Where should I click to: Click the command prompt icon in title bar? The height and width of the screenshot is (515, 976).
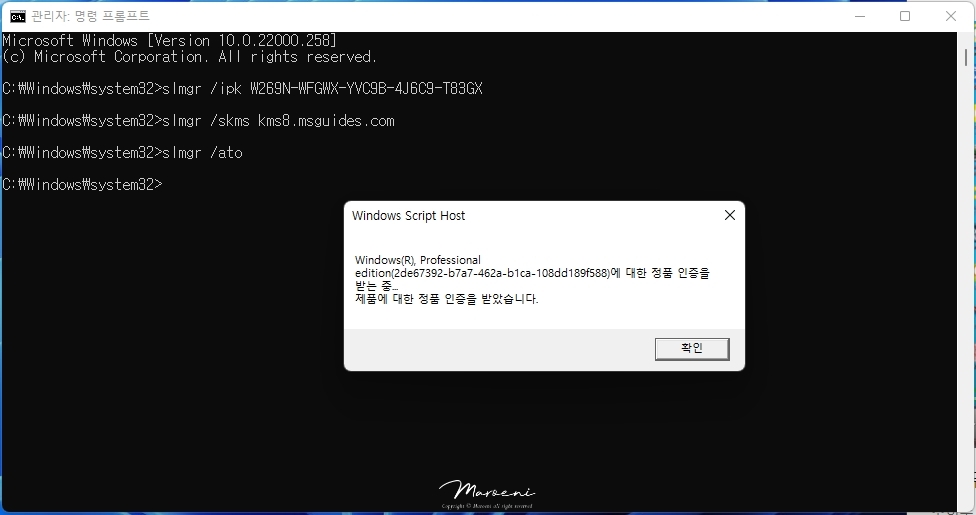(18, 16)
